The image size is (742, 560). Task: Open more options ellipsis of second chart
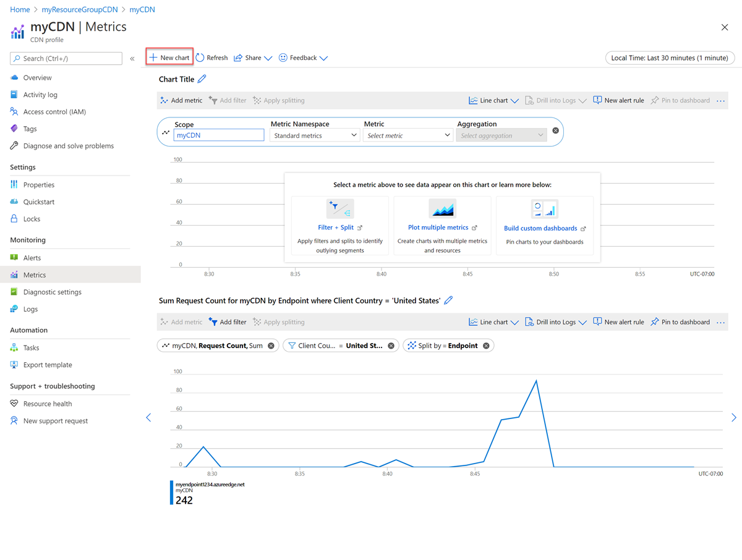[x=720, y=322]
